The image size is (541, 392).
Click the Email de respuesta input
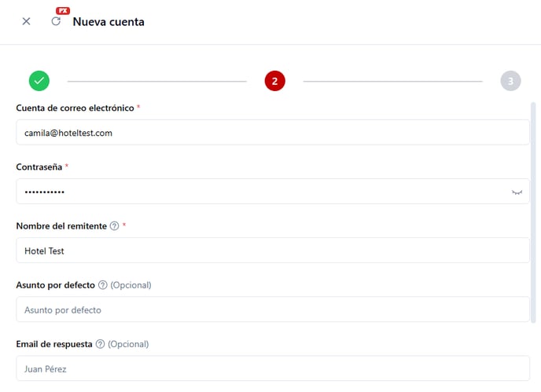point(272,368)
